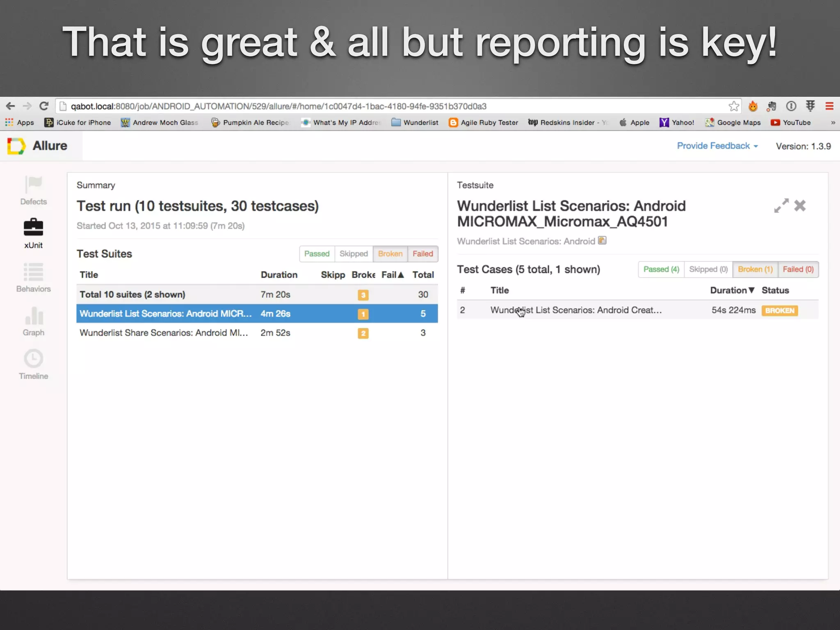The height and width of the screenshot is (630, 840).
Task: Click the browser address bar URL
Action: point(278,106)
